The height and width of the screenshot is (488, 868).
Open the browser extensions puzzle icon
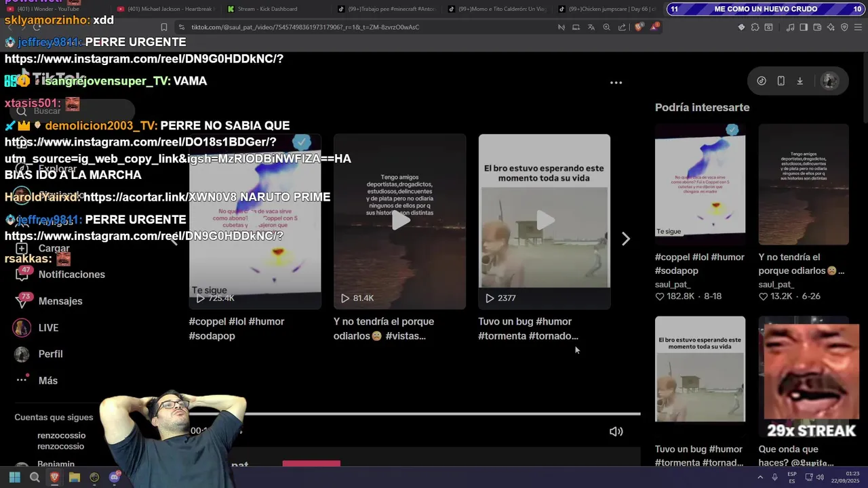(755, 27)
